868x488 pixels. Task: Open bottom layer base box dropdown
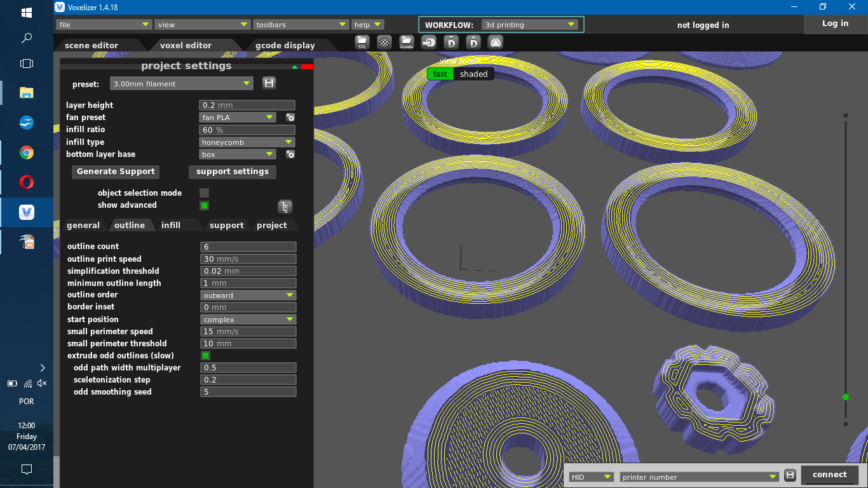pos(237,154)
